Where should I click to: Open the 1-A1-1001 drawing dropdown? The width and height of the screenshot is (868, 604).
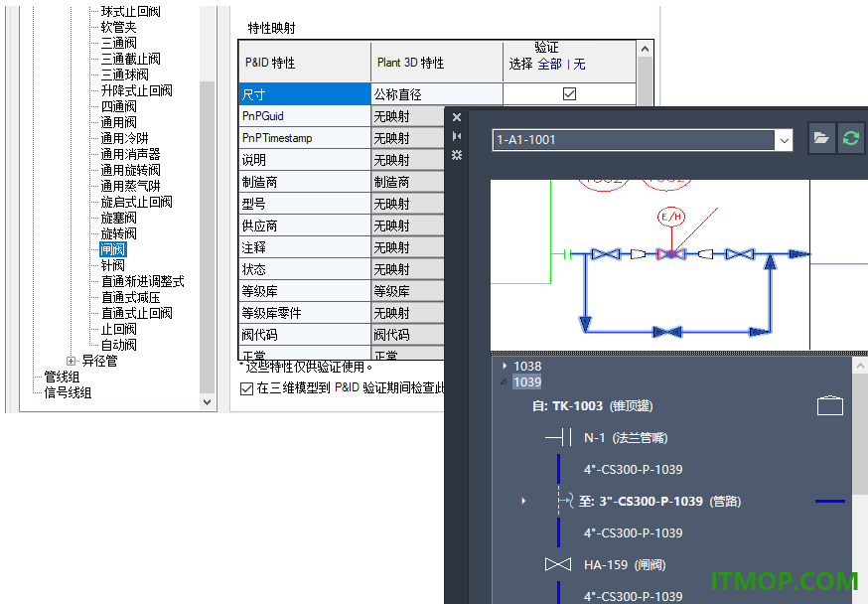click(784, 140)
